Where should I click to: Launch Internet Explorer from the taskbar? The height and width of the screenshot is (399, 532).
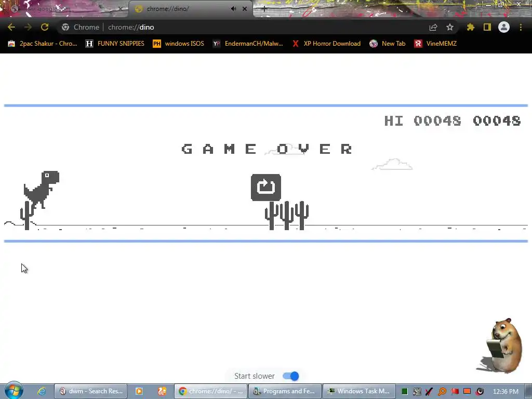coord(42,391)
